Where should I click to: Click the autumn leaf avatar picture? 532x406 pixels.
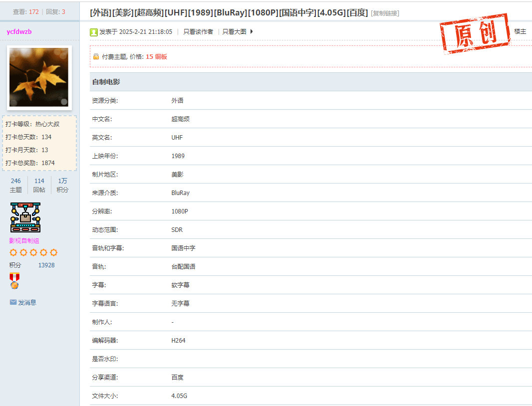click(x=39, y=77)
